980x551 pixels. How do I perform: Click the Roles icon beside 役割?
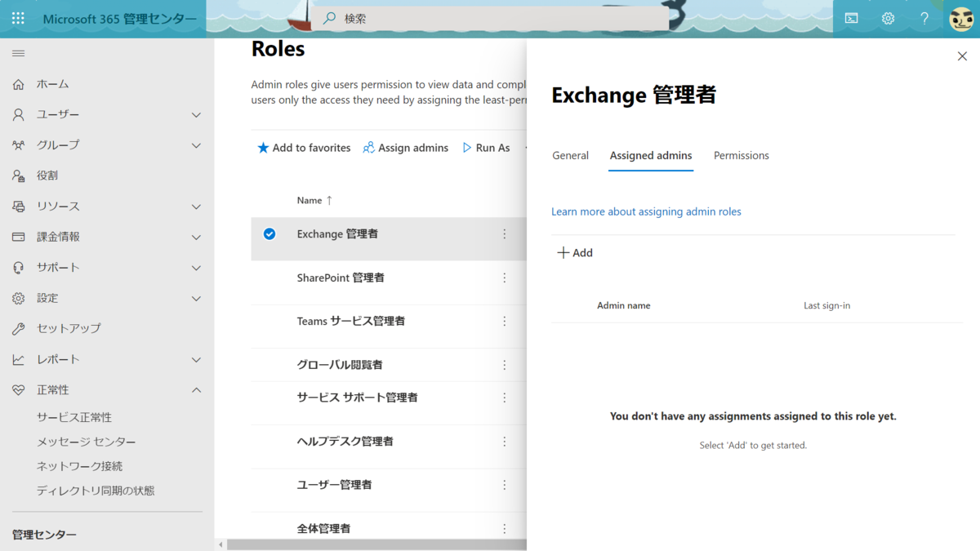[18, 176]
